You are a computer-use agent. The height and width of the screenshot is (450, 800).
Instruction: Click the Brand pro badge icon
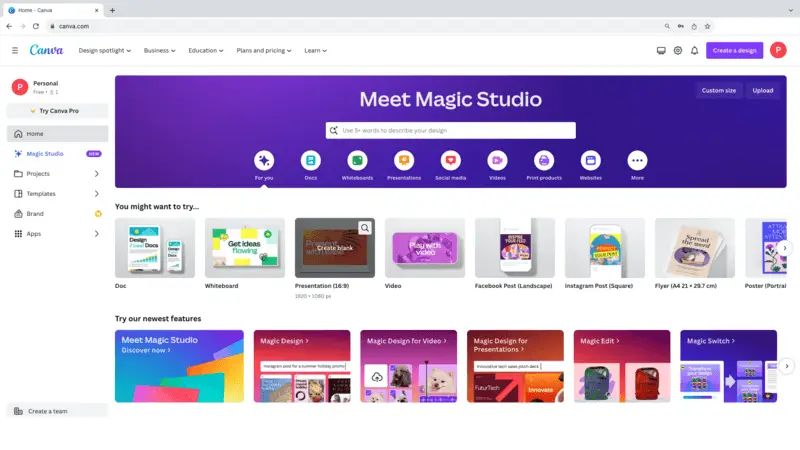(98, 214)
